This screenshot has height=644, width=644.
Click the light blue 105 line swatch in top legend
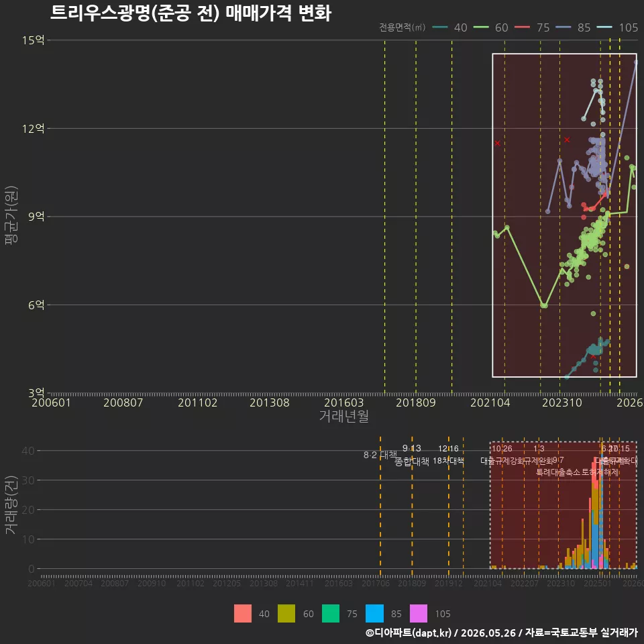pyautogui.click(x=604, y=28)
